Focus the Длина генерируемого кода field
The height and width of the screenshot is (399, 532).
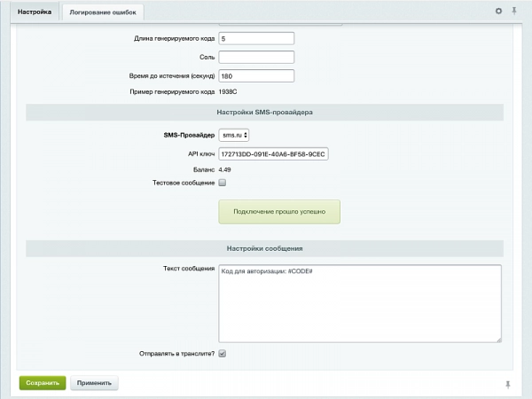256,38
